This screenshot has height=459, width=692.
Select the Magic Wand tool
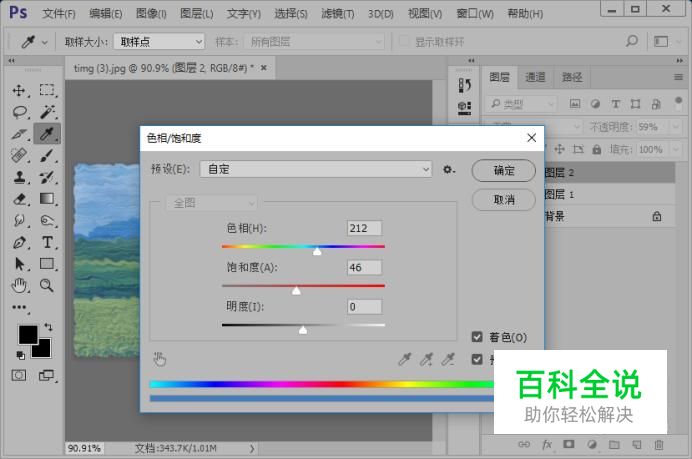(47, 112)
